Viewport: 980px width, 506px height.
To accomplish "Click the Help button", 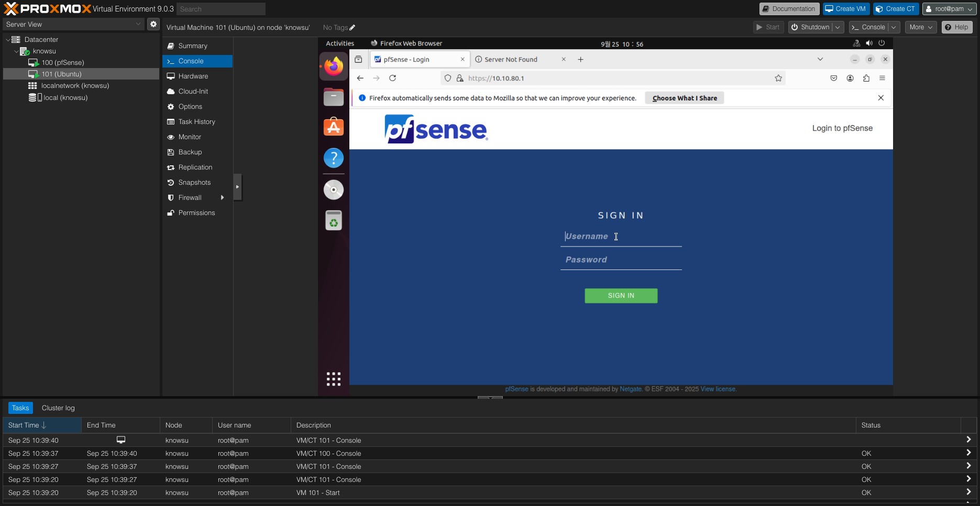I will [x=957, y=27].
